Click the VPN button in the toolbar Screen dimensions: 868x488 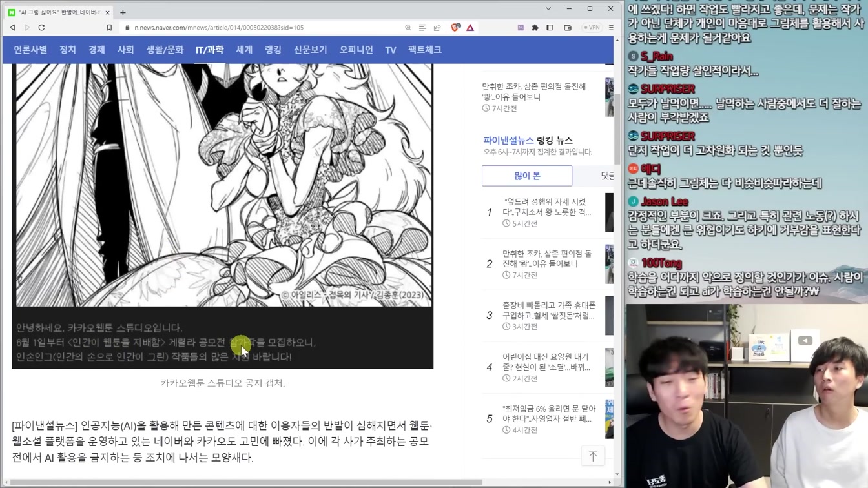point(592,28)
